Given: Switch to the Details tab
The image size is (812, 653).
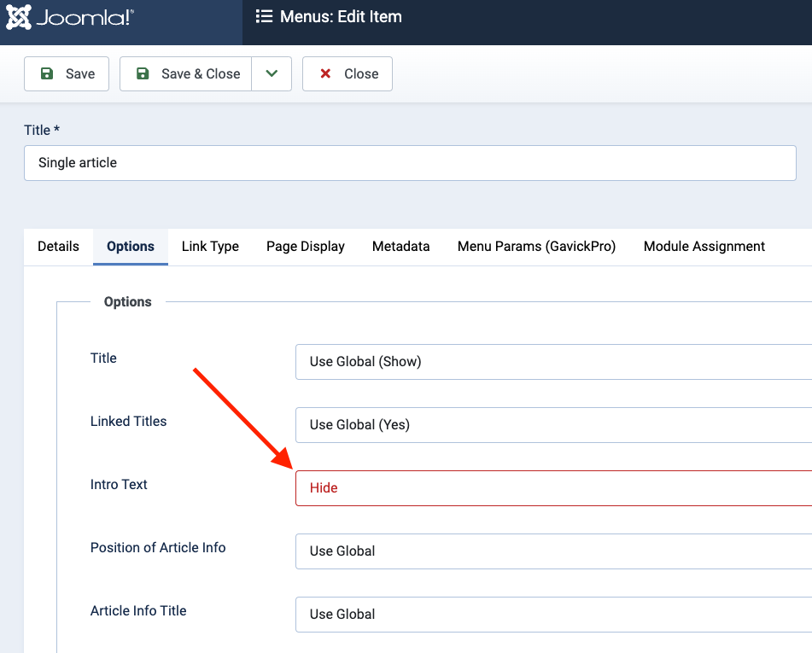Looking at the screenshot, I should [58, 247].
